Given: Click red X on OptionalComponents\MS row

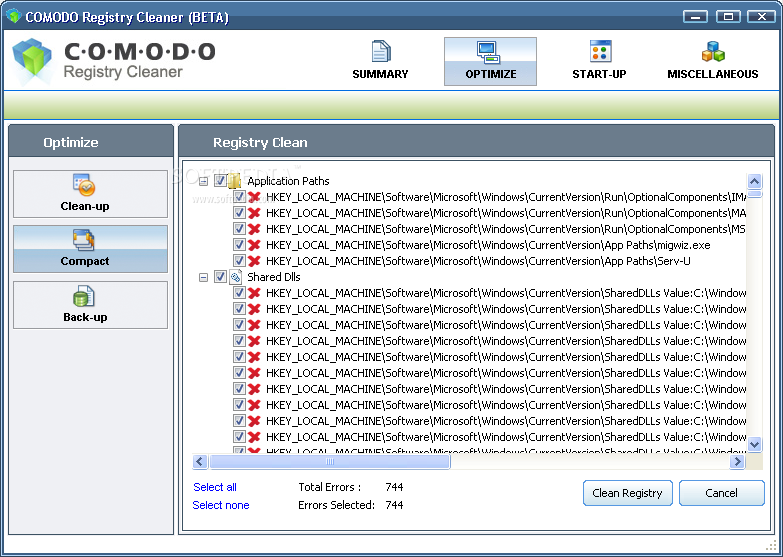Looking at the screenshot, I should (x=254, y=229).
